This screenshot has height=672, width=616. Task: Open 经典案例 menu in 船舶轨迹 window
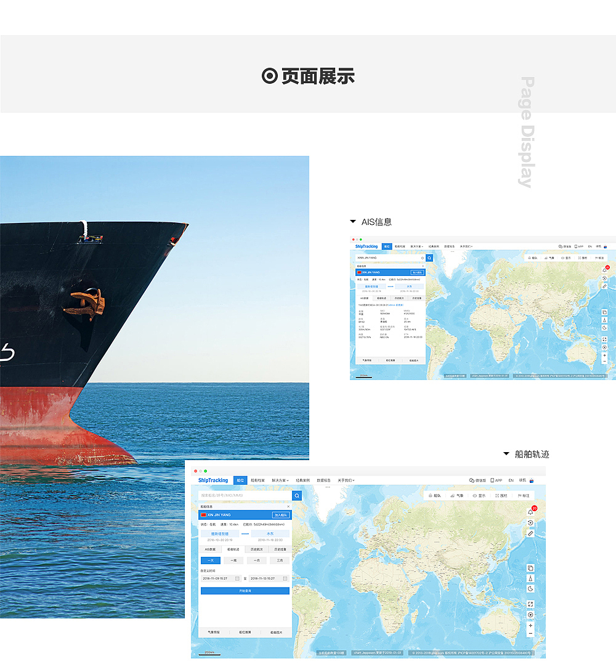pyautogui.click(x=302, y=480)
